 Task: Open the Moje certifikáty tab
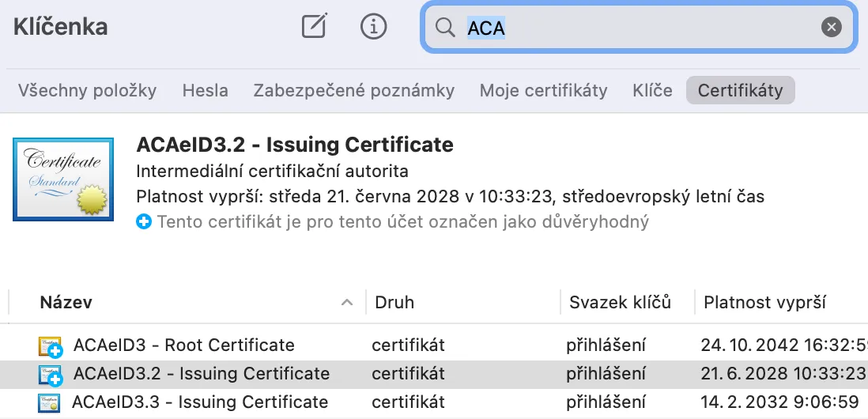click(x=543, y=90)
